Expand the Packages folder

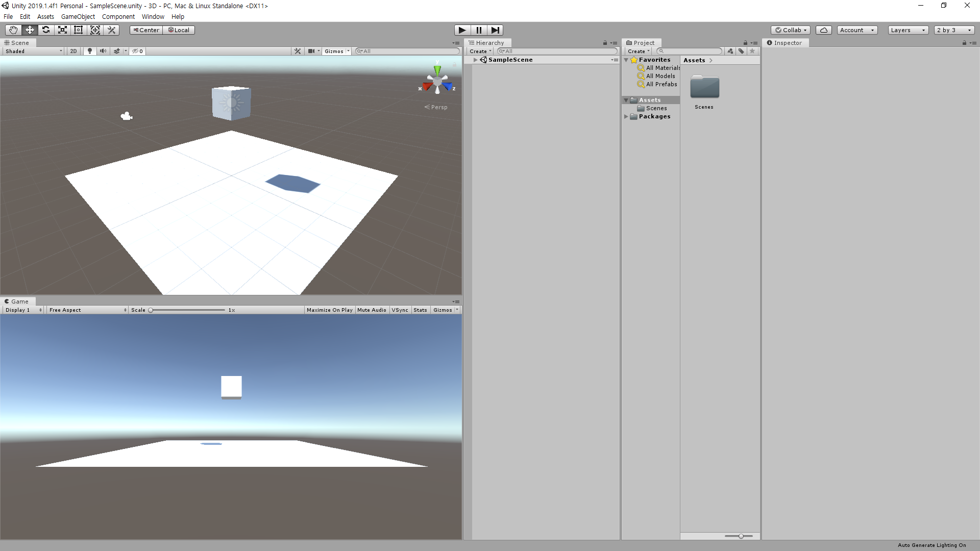click(x=626, y=116)
